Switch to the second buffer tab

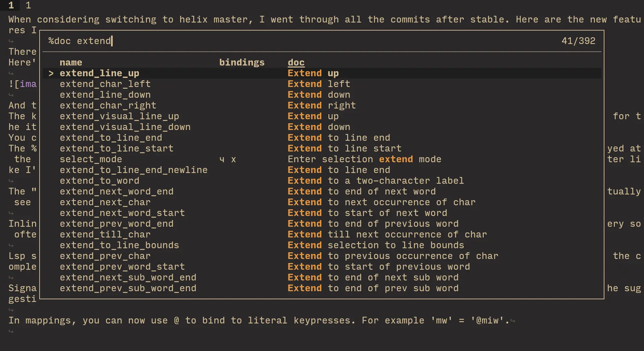29,5
